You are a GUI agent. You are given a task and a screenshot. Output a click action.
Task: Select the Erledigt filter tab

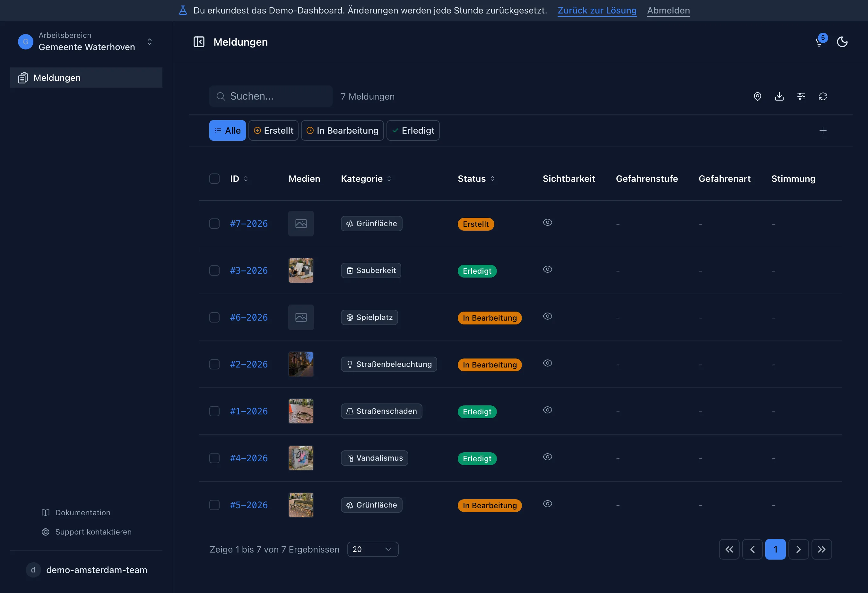pyautogui.click(x=413, y=130)
